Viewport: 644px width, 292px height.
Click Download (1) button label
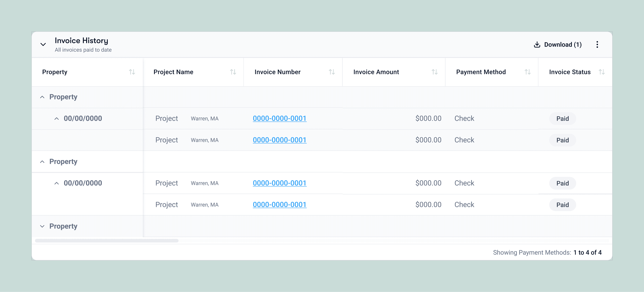tap(563, 44)
